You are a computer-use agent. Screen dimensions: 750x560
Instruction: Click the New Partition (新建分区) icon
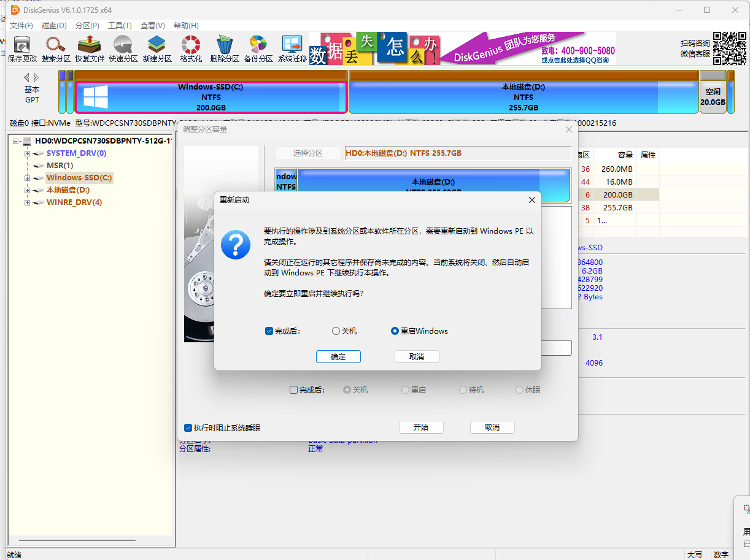(157, 49)
